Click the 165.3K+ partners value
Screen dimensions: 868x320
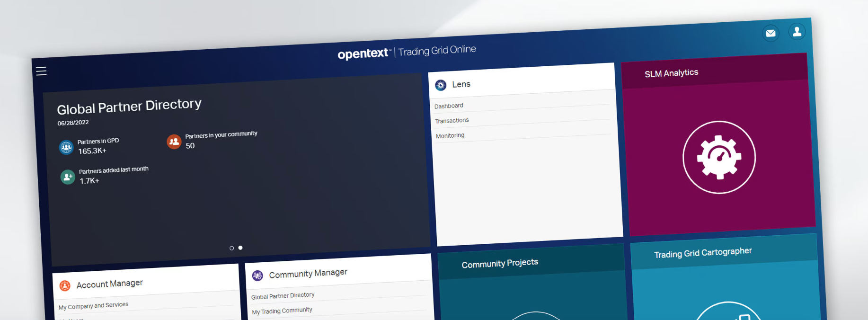[x=92, y=151]
